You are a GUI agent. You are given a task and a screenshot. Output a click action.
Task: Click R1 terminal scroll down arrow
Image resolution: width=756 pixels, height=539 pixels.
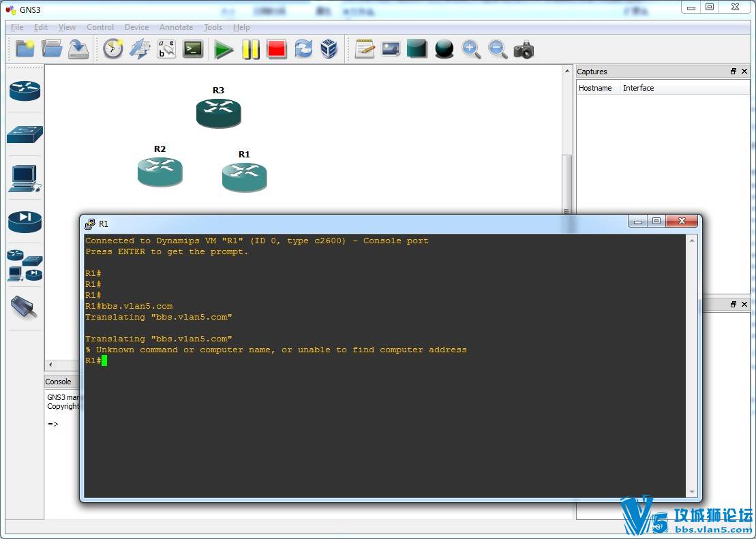click(692, 492)
